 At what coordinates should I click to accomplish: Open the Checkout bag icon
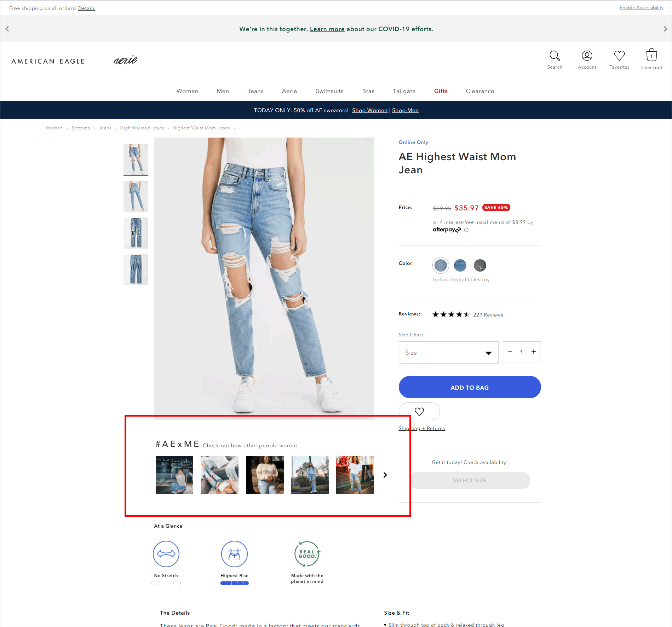point(651,56)
